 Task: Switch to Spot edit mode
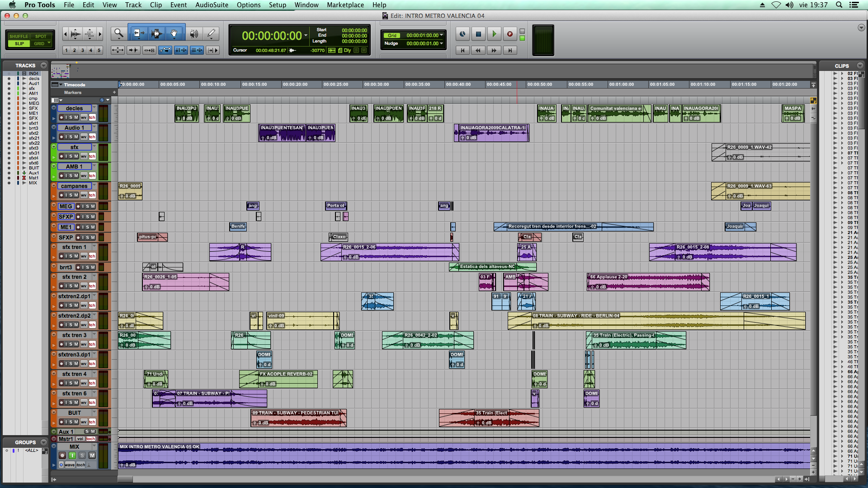coord(41,36)
